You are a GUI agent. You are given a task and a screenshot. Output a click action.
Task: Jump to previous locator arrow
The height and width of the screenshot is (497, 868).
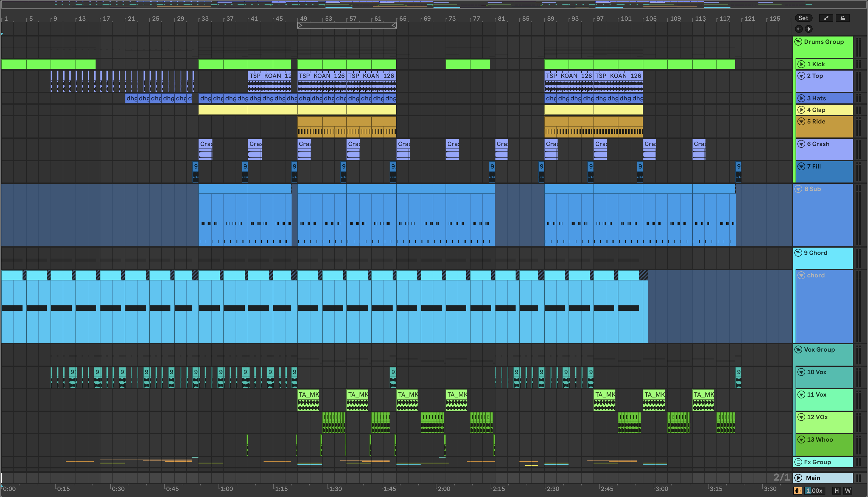coord(799,29)
